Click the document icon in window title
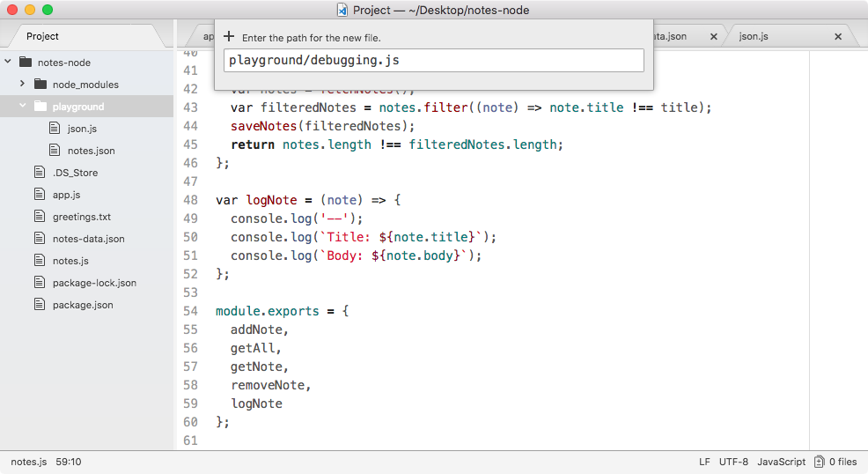Image resolution: width=868 pixels, height=474 pixels. tap(342, 10)
